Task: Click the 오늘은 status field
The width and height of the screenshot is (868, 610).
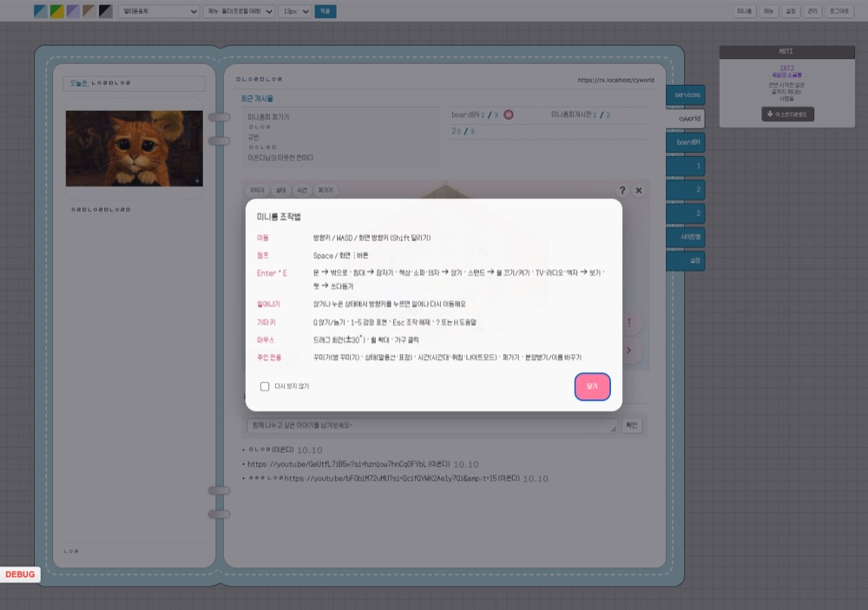Action: 135,83
